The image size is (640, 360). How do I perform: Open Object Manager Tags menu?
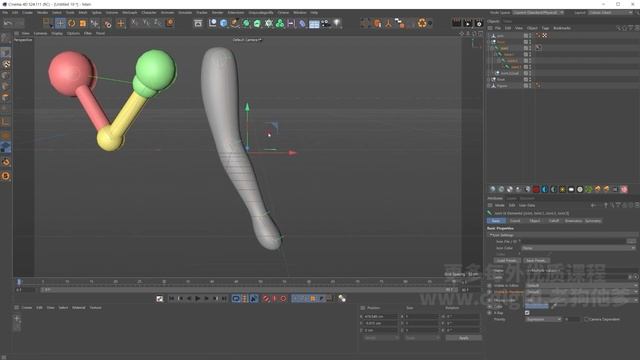(545, 28)
